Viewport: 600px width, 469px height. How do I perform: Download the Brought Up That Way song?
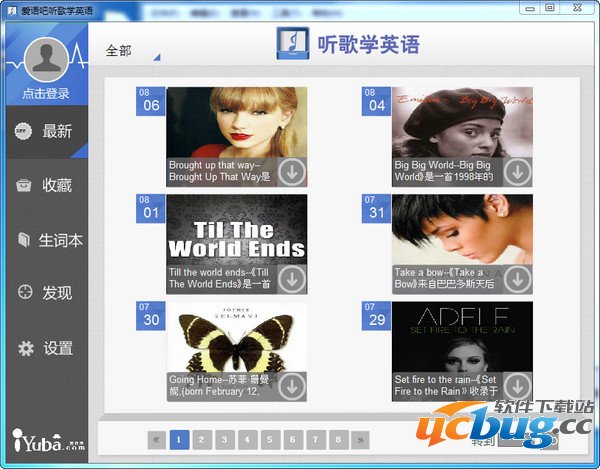(x=291, y=171)
